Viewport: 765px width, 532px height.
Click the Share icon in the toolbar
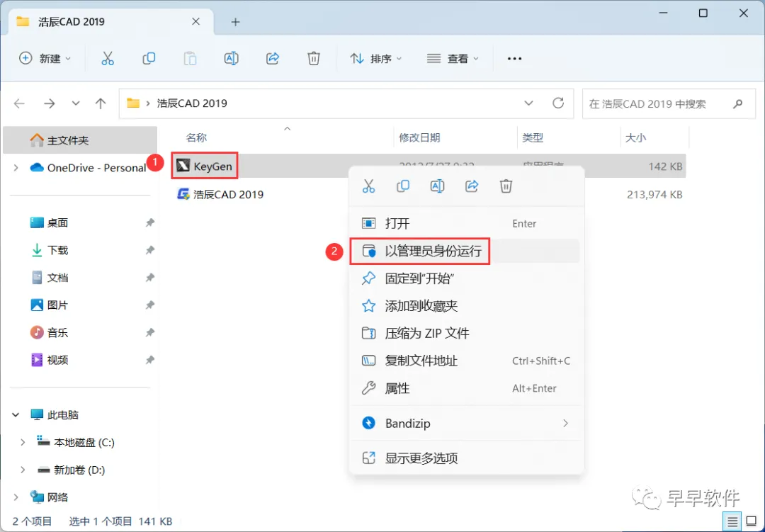pyautogui.click(x=272, y=59)
